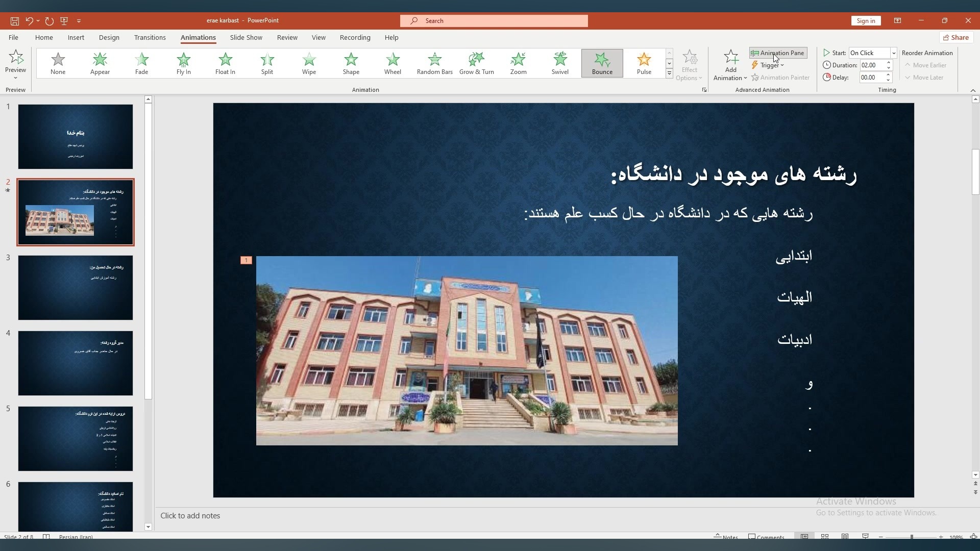Toggle the Animation Pane

778,53
